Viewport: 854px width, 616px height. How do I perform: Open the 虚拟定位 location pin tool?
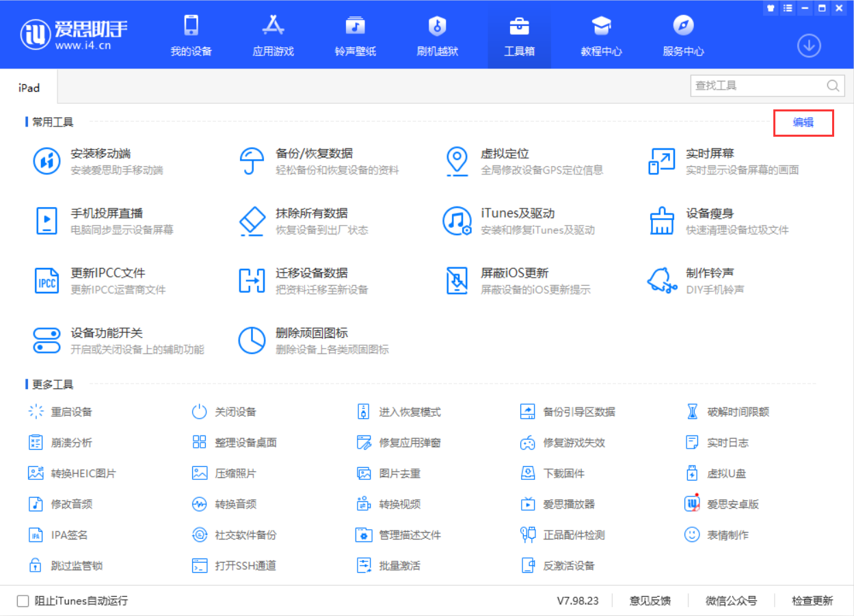[x=456, y=161]
